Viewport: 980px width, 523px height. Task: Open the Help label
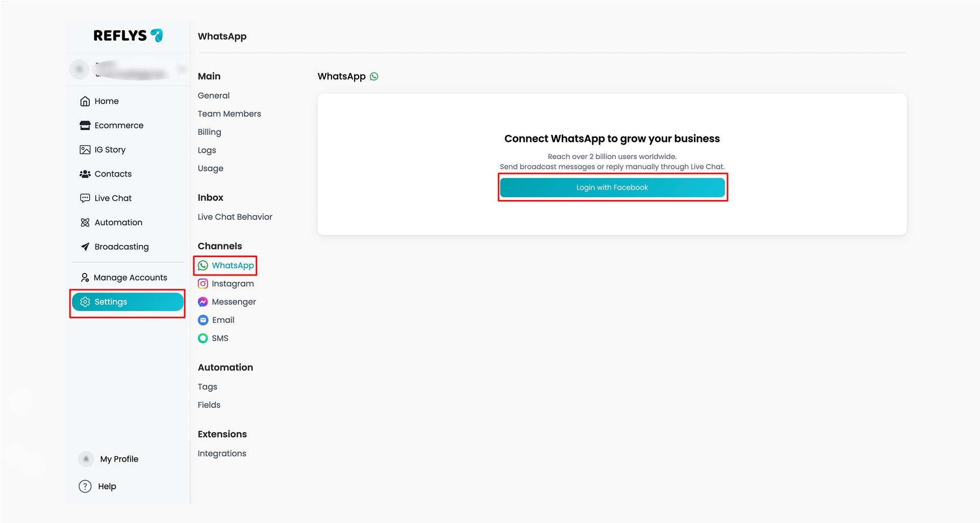(x=107, y=486)
